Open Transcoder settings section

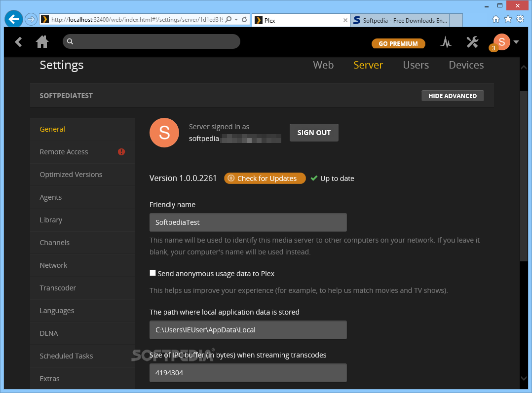82,288
